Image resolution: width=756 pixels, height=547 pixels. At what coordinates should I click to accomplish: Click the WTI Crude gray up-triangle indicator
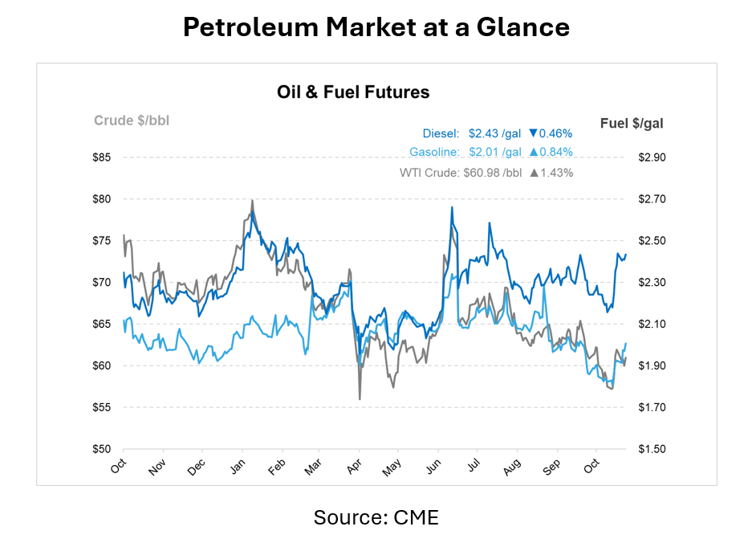[533, 173]
